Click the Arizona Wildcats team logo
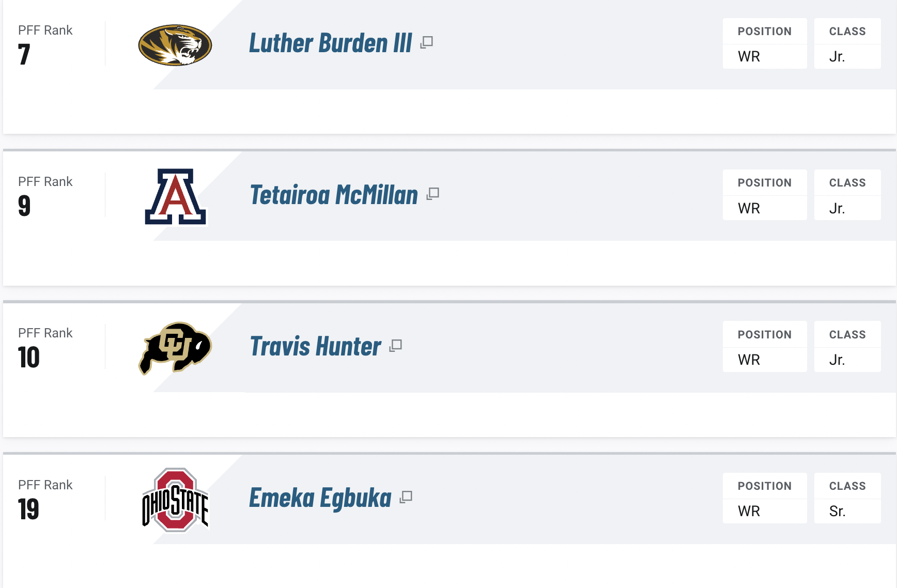This screenshot has height=588, width=897. click(x=176, y=197)
